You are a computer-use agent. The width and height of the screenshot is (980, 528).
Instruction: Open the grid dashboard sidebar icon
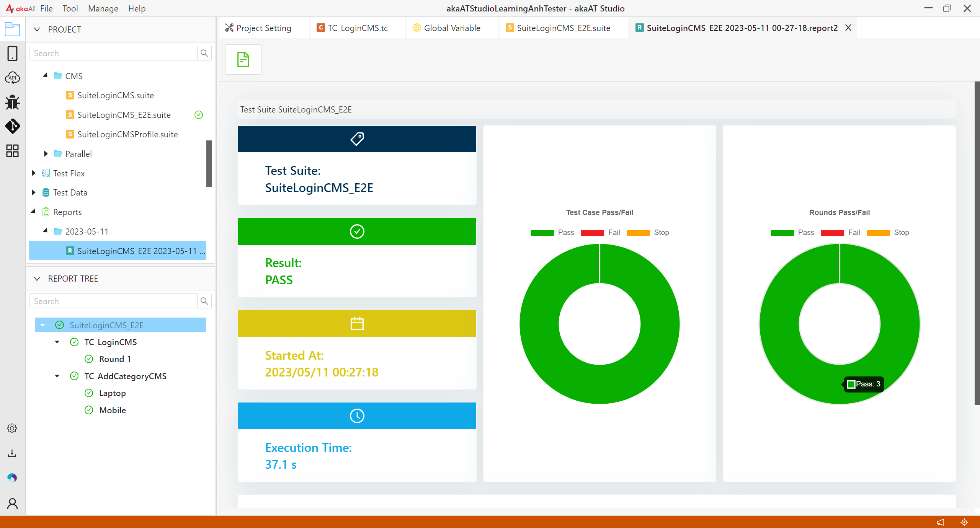[x=12, y=151]
